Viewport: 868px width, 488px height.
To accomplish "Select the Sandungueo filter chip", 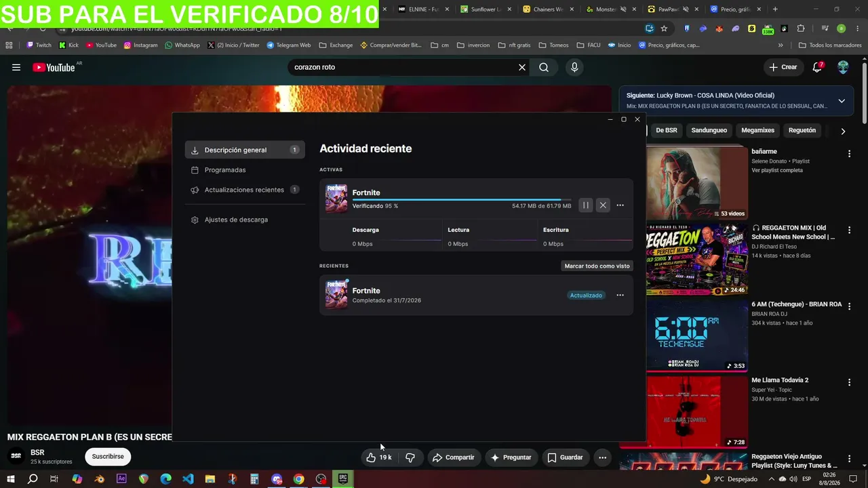I will (709, 130).
